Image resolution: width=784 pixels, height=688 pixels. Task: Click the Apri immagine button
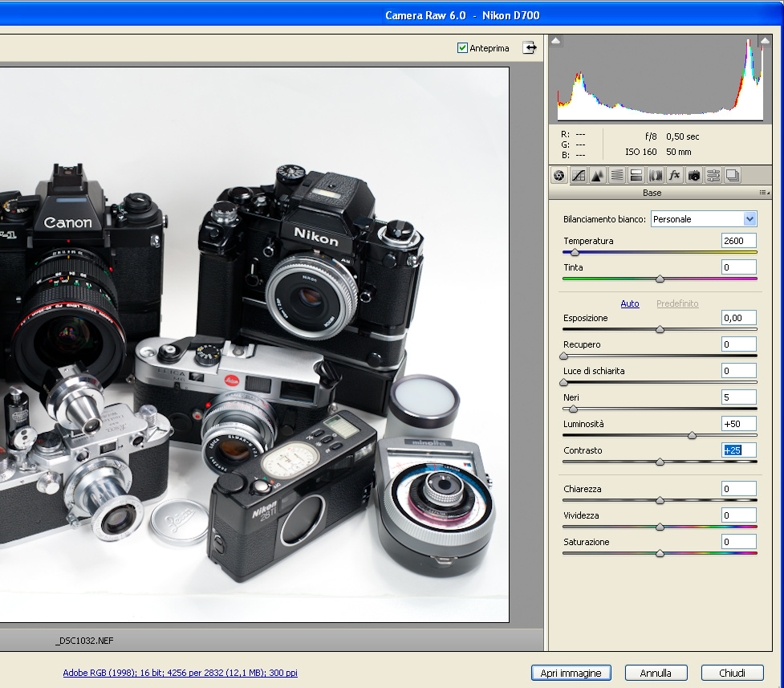[x=571, y=673]
